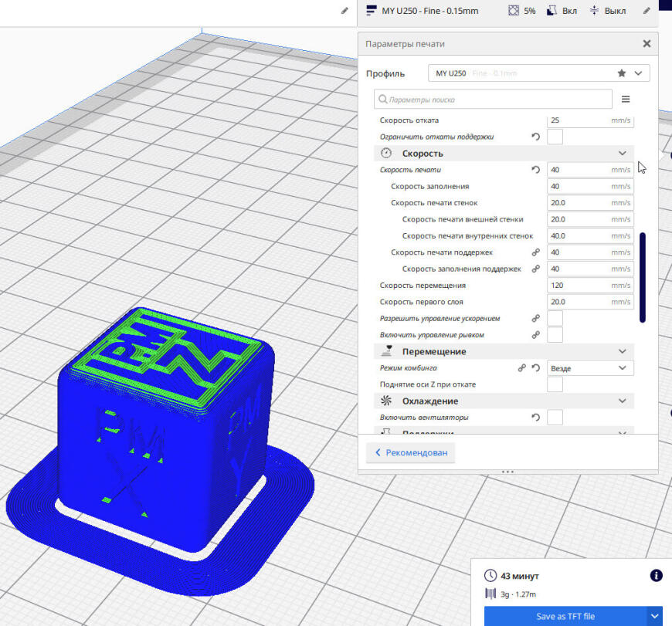
Task: Edit the Скорость печати стенок value
Action: point(590,203)
